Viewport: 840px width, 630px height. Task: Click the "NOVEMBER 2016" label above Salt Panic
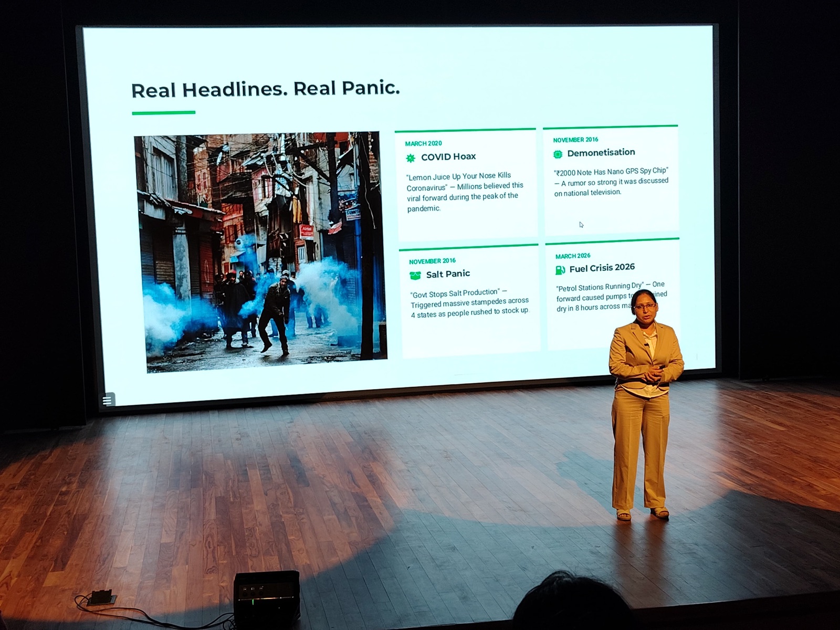(433, 261)
